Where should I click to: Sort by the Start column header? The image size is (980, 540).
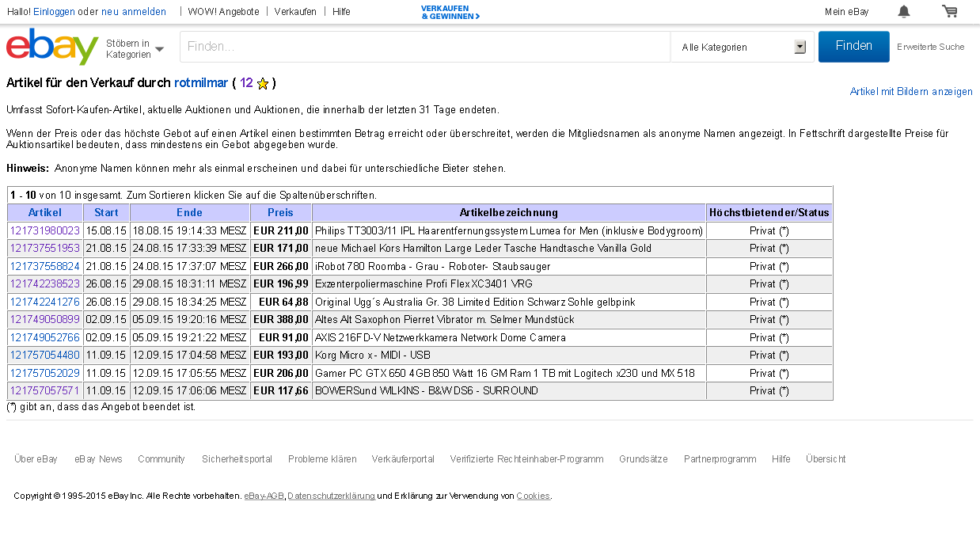click(x=106, y=212)
